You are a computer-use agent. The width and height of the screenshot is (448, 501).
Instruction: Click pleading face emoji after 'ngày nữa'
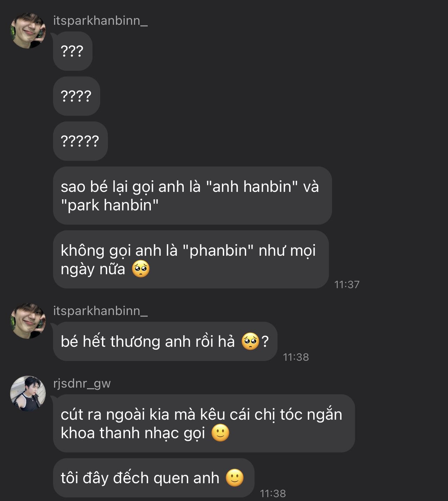(x=141, y=269)
